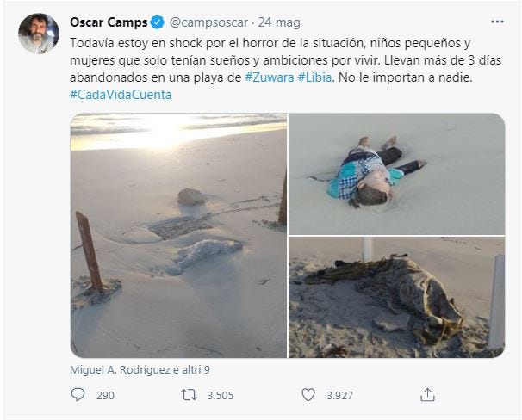Viewport: 522px width, 420px height.
Task: Click the share upload icon
Action: click(427, 395)
